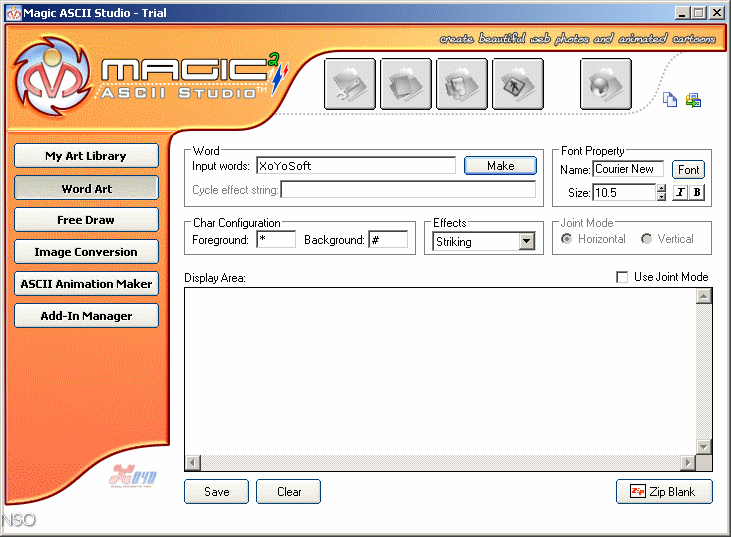731x537 pixels.
Task: Click the font Size field
Action: [x=624, y=192]
